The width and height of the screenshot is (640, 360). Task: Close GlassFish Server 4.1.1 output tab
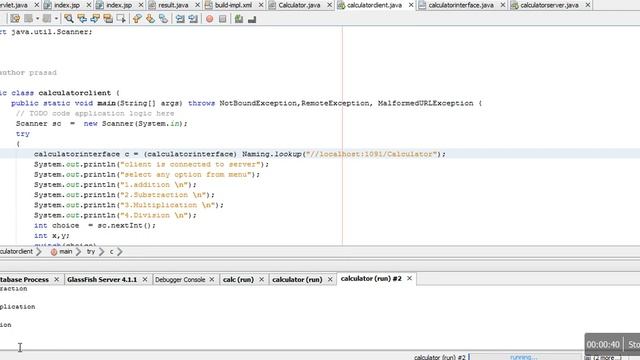pos(144,280)
